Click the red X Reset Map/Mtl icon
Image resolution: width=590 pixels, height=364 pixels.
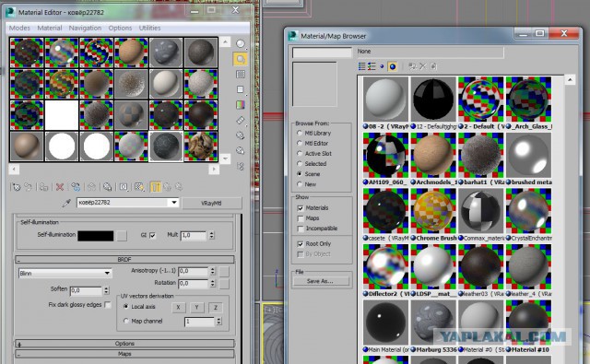[59, 187]
